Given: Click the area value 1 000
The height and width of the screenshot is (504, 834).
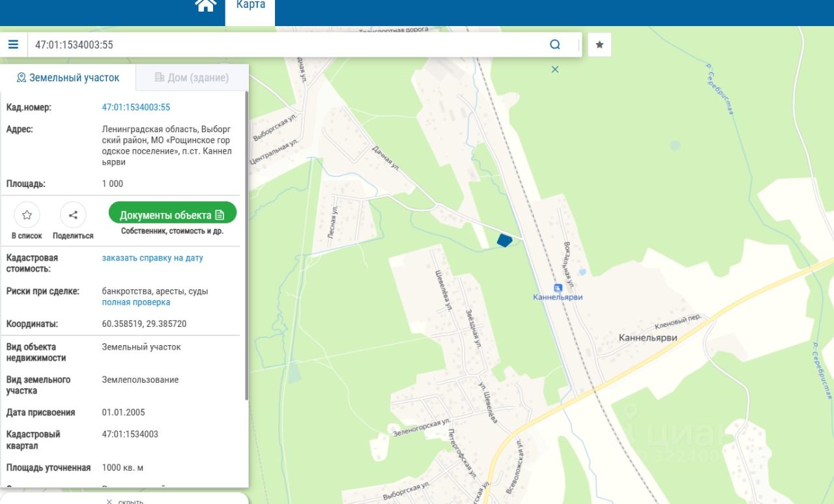Looking at the screenshot, I should (112, 184).
